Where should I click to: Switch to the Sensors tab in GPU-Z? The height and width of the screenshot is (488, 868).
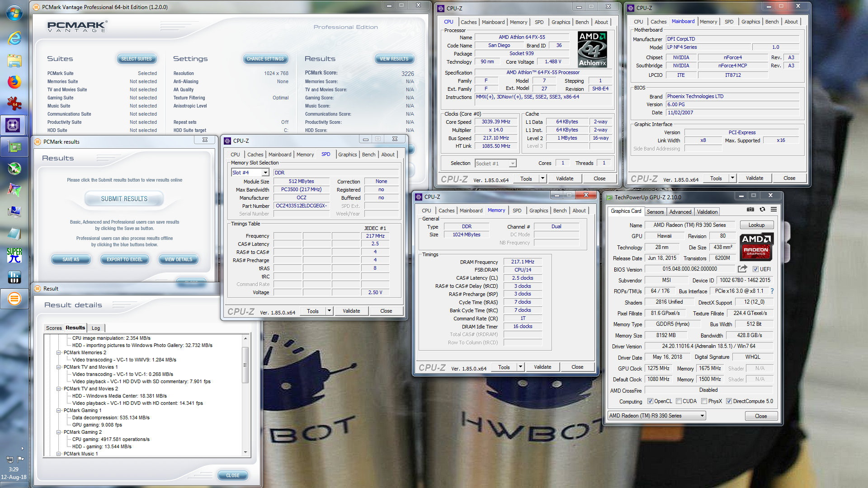click(x=655, y=211)
